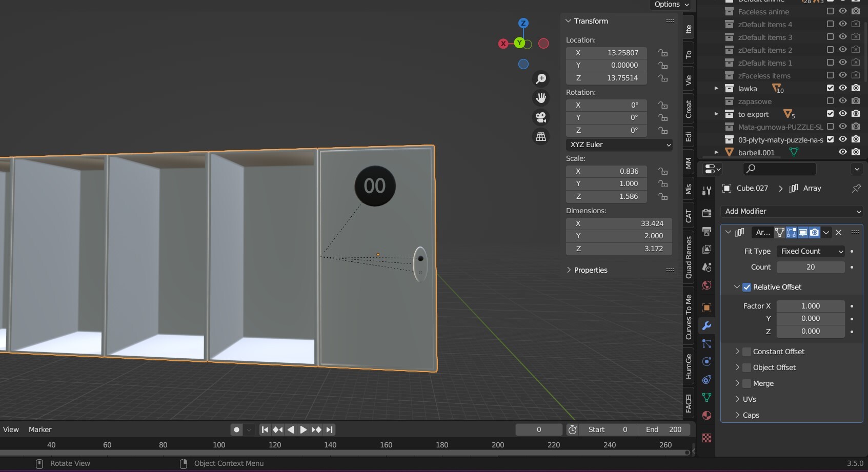
Task: Open Modifier properties wrench tab
Action: [x=706, y=326]
